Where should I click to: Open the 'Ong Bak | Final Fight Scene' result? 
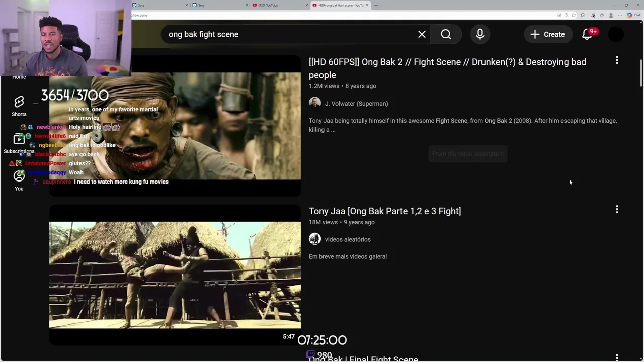[363, 358]
